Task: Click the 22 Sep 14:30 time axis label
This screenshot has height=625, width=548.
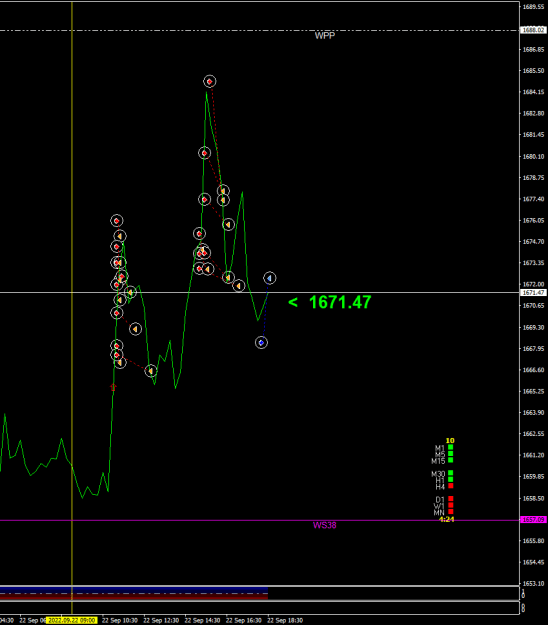Action: 202,621
